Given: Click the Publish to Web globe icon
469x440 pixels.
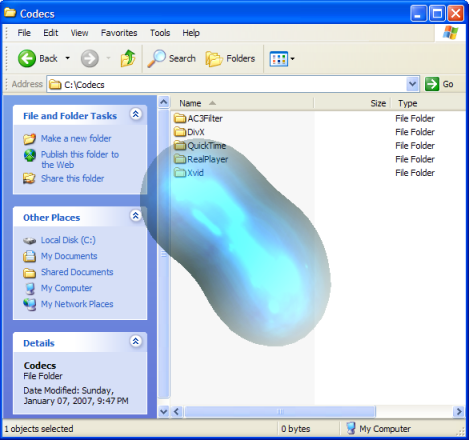Looking at the screenshot, I should (30, 155).
